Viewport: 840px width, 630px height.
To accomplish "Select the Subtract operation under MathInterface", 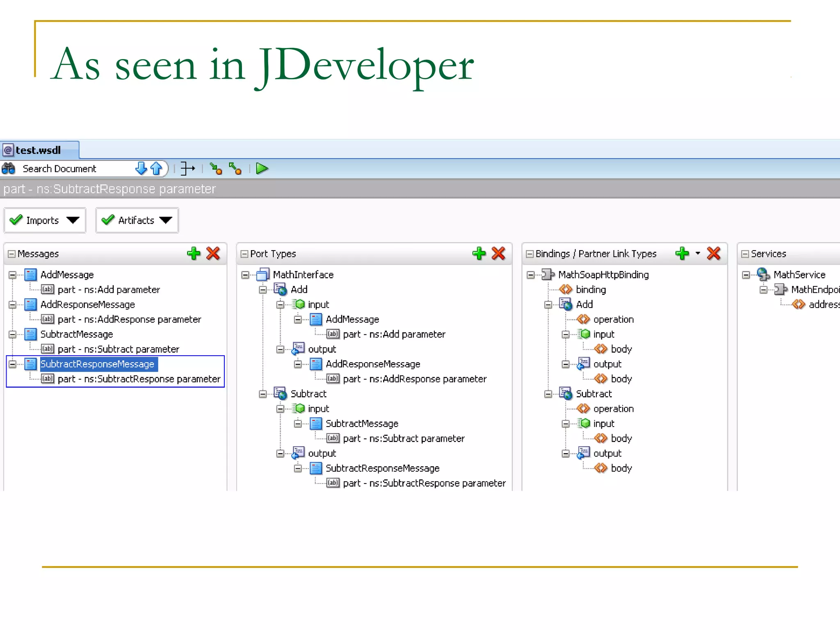I will (x=308, y=394).
